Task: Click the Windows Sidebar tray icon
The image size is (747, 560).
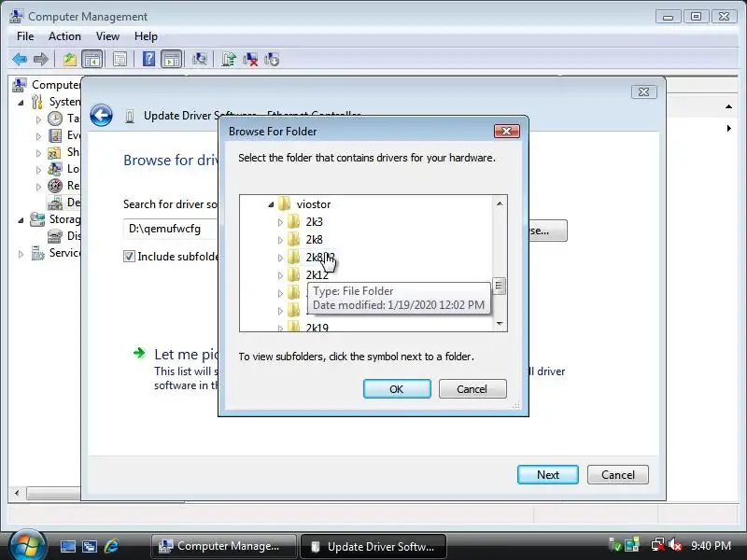Action: click(x=632, y=545)
